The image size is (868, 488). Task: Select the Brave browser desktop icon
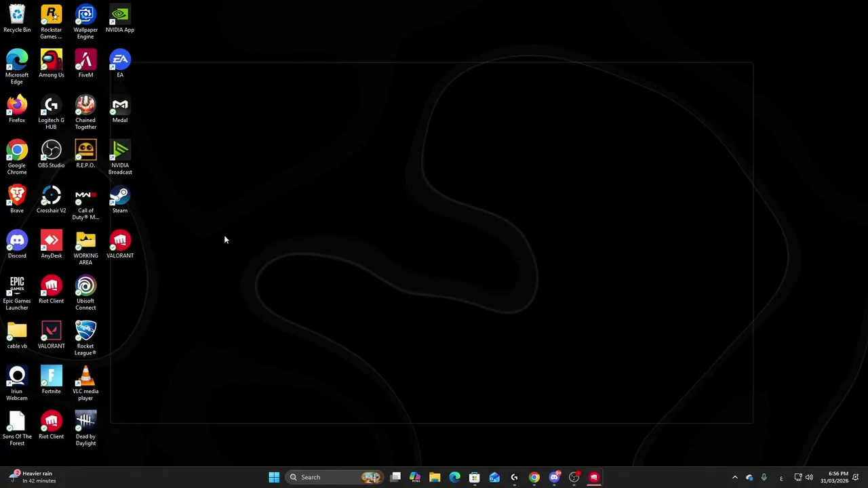(x=17, y=199)
